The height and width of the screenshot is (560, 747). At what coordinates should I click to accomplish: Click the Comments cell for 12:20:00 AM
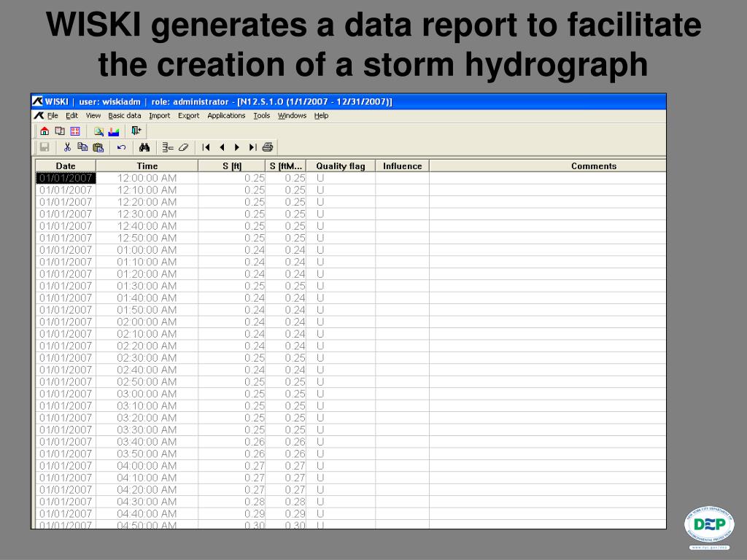547,202
